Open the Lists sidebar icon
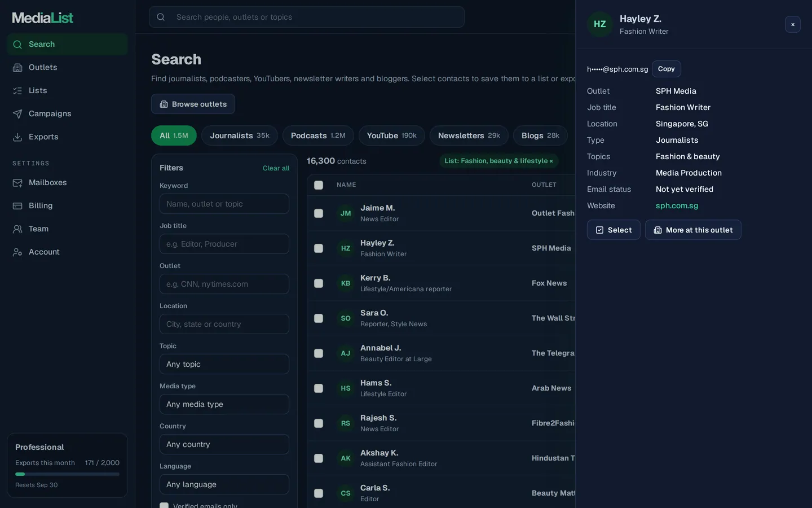The width and height of the screenshot is (812, 508). point(17,91)
